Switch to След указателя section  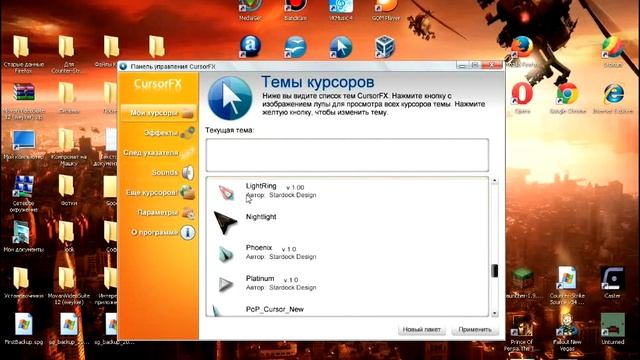click(x=158, y=153)
